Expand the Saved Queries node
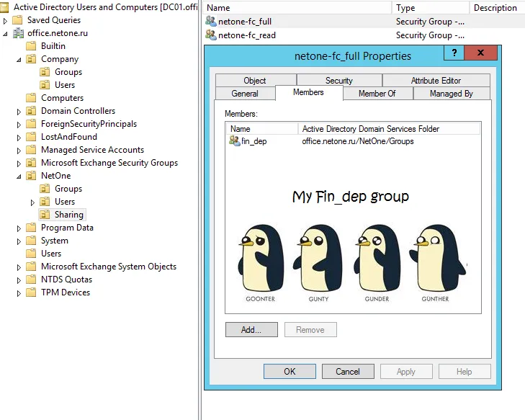The height and width of the screenshot is (420, 525). click(5, 21)
